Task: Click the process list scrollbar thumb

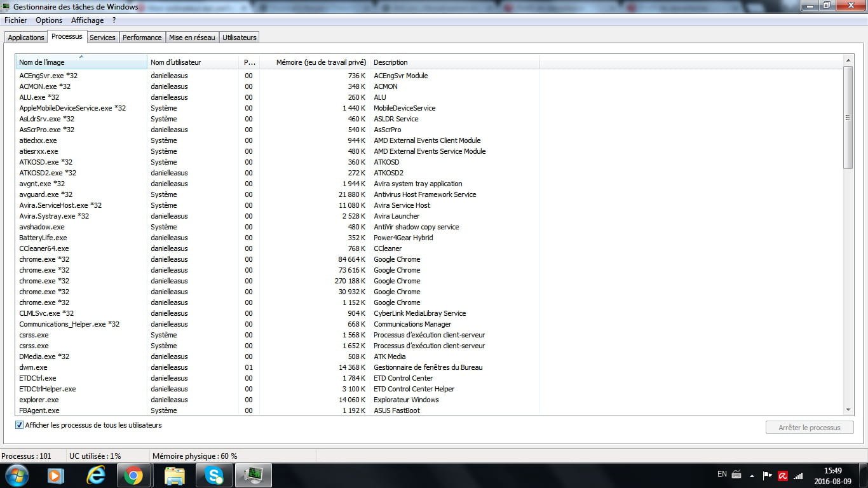Action: (848, 118)
